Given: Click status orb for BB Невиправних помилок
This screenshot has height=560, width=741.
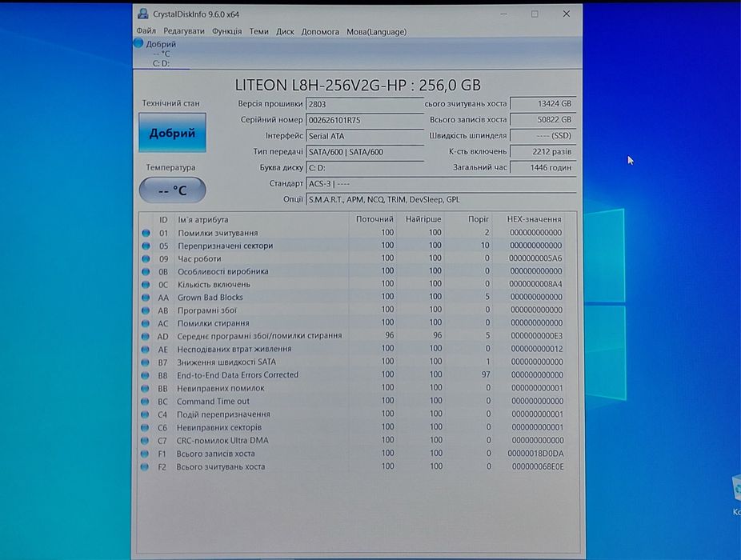Looking at the screenshot, I should coord(145,389).
